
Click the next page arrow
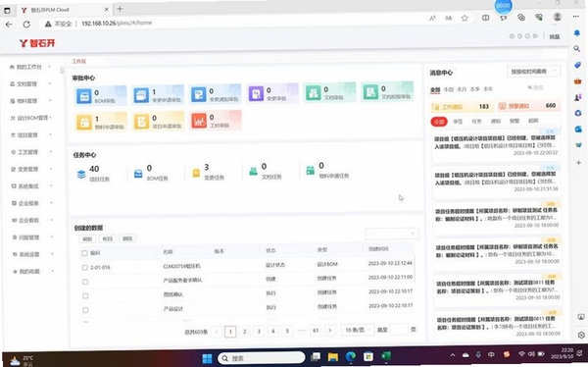click(330, 331)
